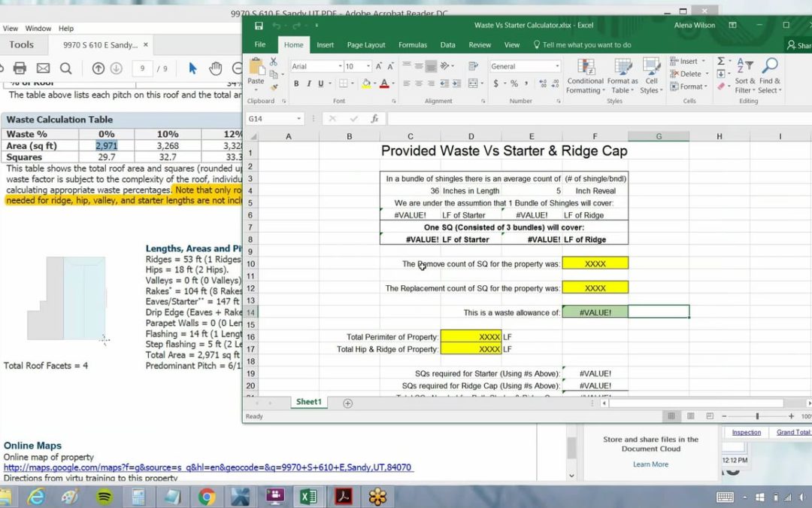Open the Sort & Filter dropdown

point(744,76)
